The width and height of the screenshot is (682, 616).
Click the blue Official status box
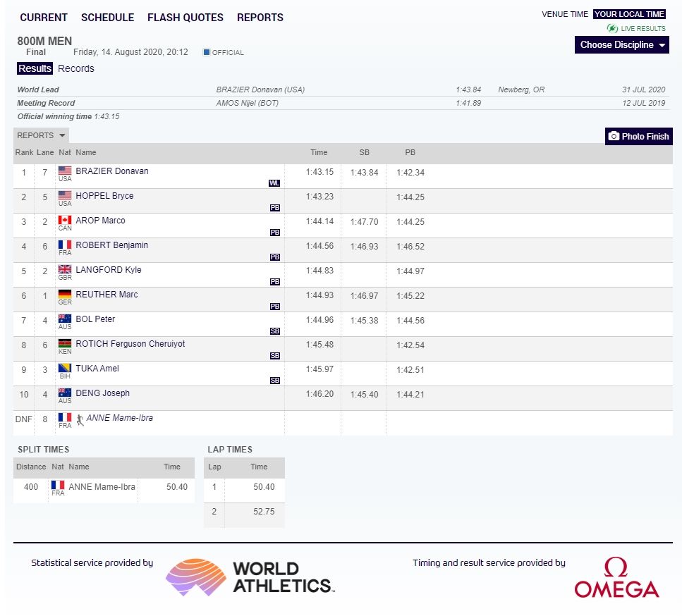pyautogui.click(x=206, y=52)
